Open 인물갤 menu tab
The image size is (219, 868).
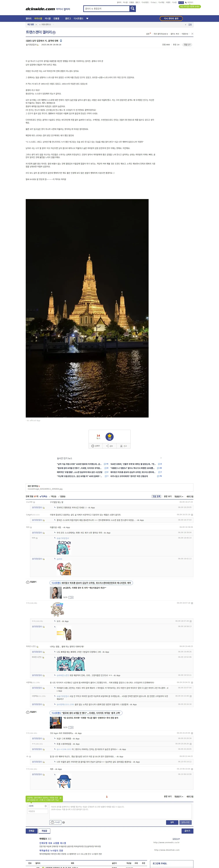(x=56, y=19)
